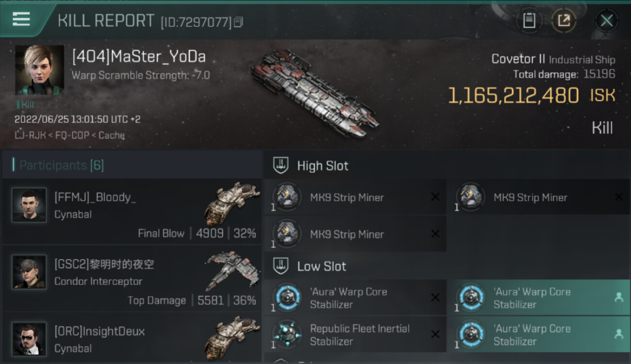This screenshot has width=631, height=364.
Task: Share the kill report externally
Action: pos(564,20)
